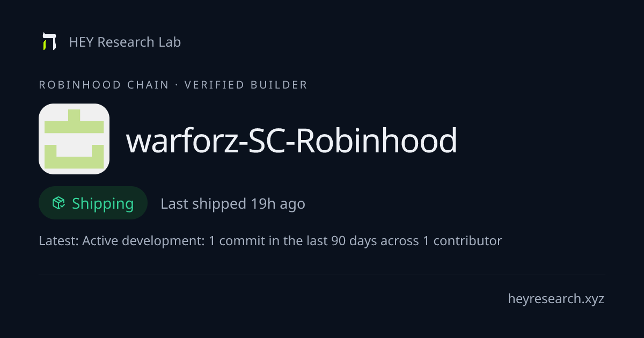Click the middle dot between CHAIN and VERIFIED
The width and height of the screenshot is (644, 338).
click(x=177, y=85)
